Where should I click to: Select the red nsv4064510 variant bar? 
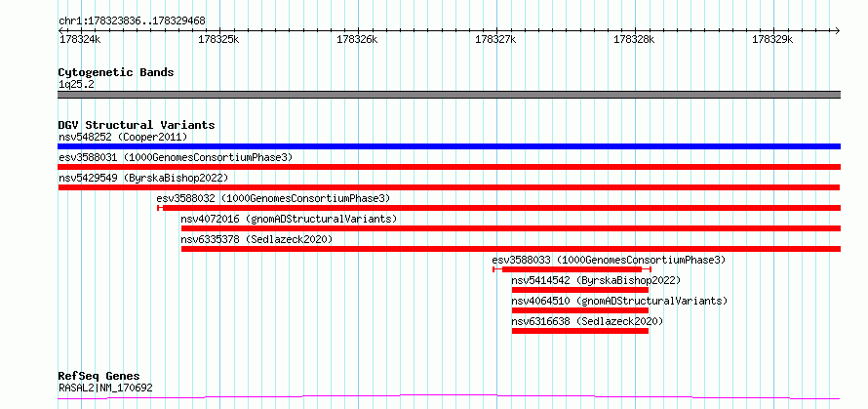[580, 310]
